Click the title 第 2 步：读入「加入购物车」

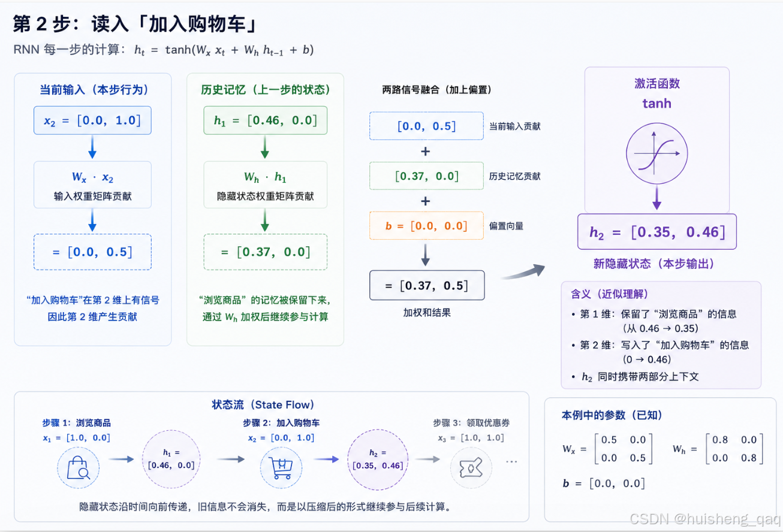[135, 24]
